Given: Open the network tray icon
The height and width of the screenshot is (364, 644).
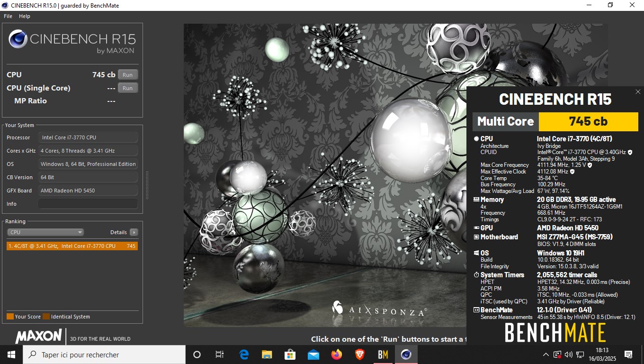Looking at the screenshot, I should 580,355.
